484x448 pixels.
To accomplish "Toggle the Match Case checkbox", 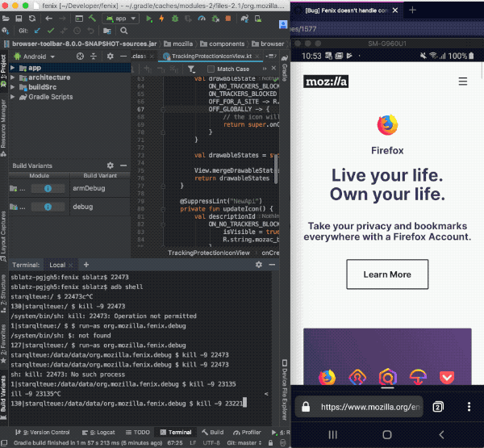I will 211,69.
